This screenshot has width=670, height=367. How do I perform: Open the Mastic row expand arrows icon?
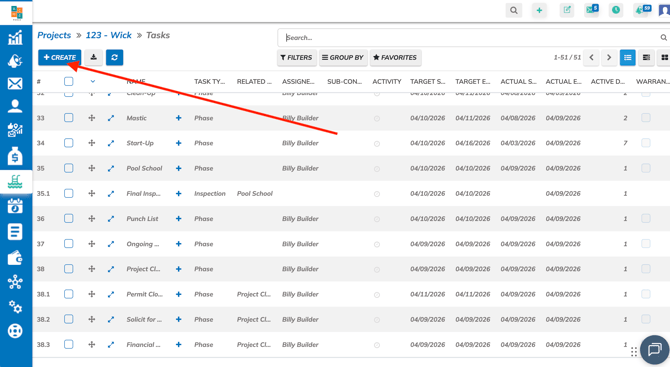tap(111, 118)
